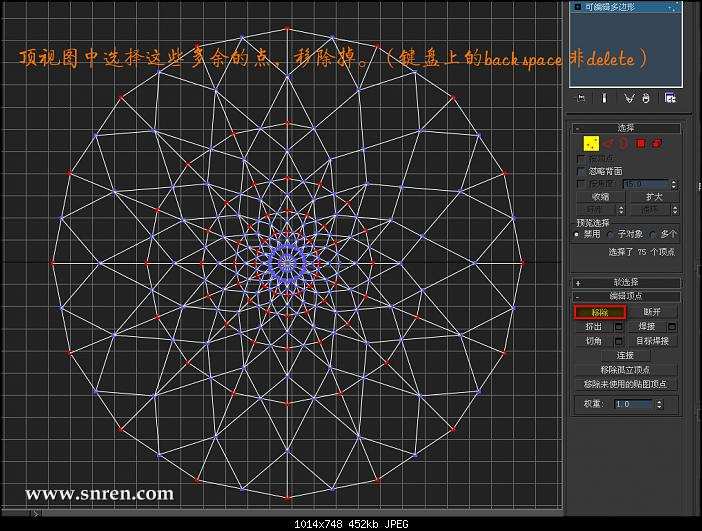Open Configure Modifier Sets icon

[670, 98]
